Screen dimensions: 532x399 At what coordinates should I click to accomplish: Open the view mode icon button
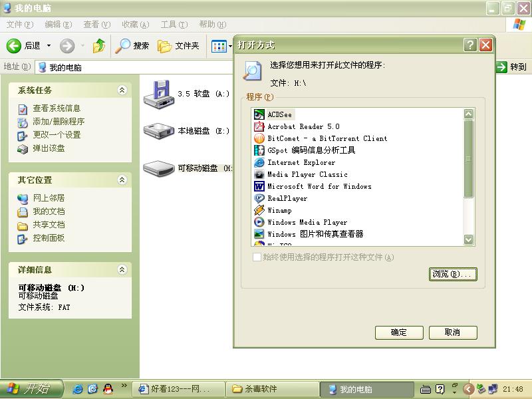click(219, 46)
